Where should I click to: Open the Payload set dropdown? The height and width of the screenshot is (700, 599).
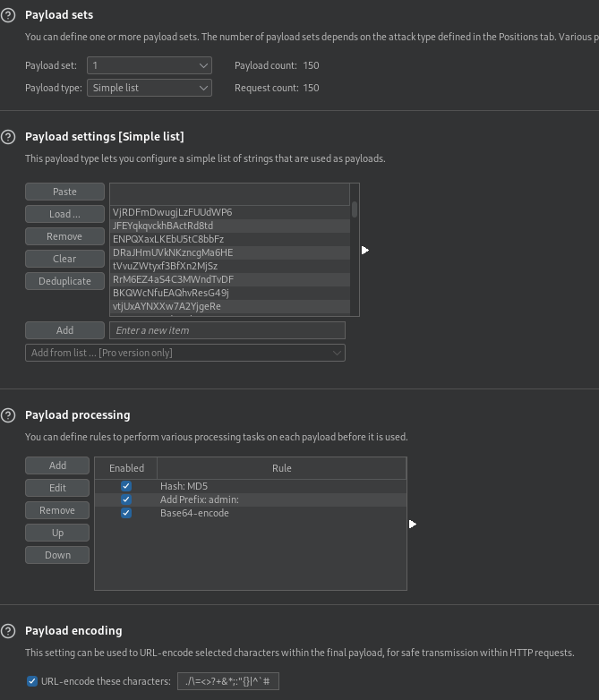pos(149,65)
